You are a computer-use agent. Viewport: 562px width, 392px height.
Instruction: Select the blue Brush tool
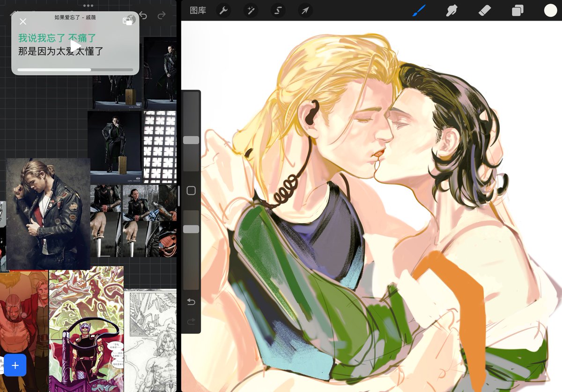419,10
